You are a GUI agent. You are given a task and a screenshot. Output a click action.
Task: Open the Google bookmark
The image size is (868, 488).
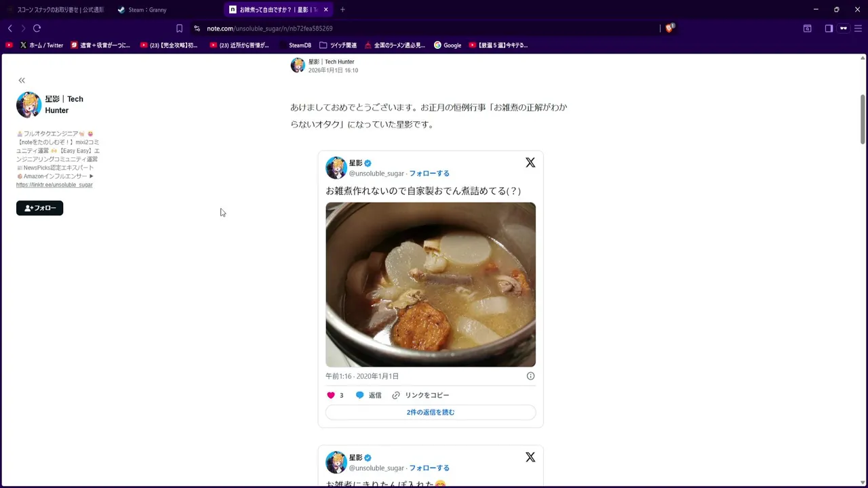(x=448, y=45)
